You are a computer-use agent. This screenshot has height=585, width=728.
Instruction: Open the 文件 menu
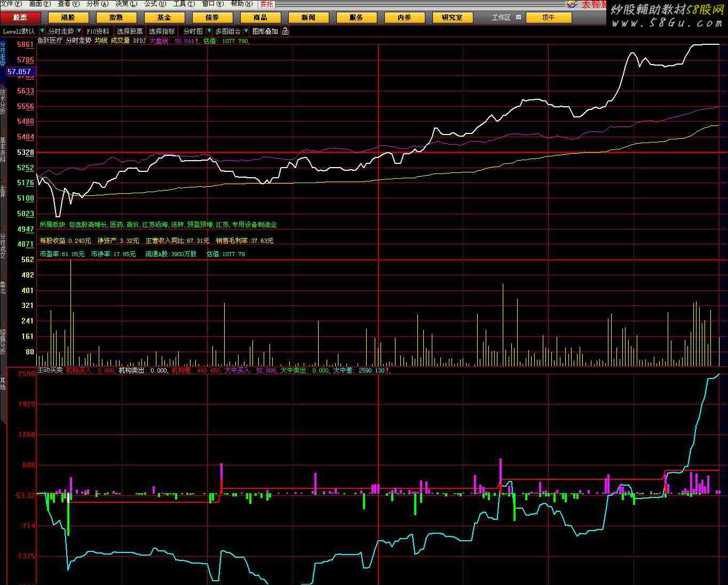click(x=11, y=3)
